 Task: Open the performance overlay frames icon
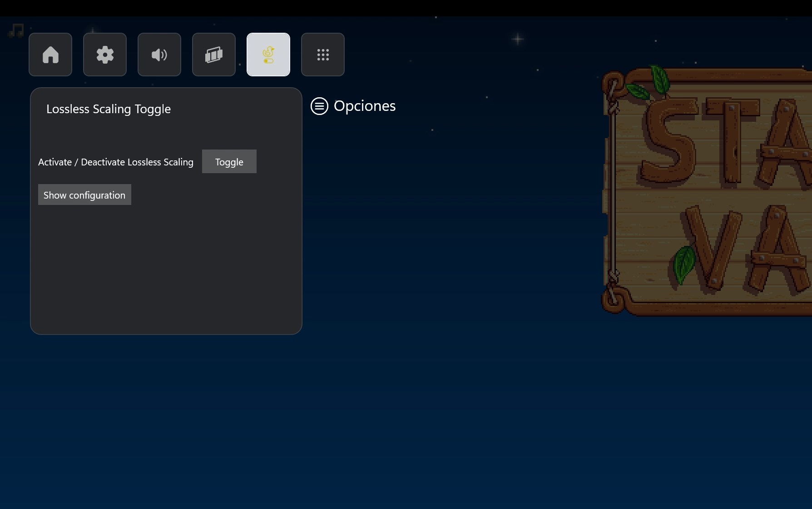pos(214,54)
